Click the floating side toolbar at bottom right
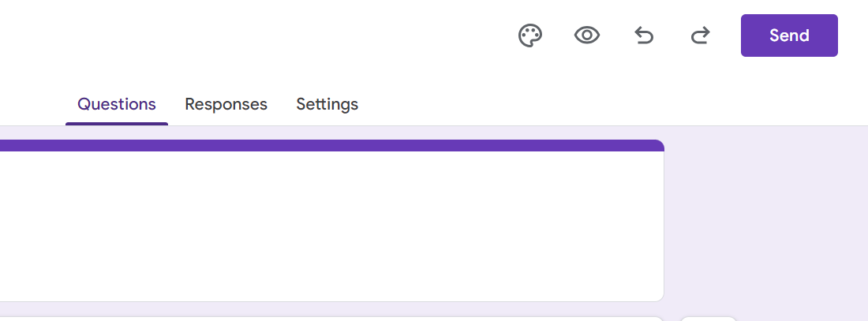This screenshot has width=868, height=321. pyautogui.click(x=708, y=319)
